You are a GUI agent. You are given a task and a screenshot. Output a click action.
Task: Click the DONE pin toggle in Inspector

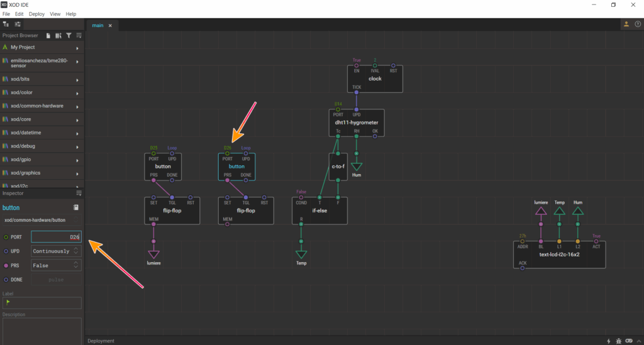point(6,280)
